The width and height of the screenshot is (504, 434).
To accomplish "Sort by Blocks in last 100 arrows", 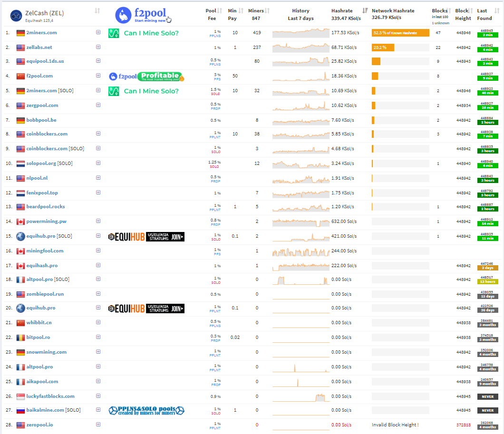I will [449, 10].
